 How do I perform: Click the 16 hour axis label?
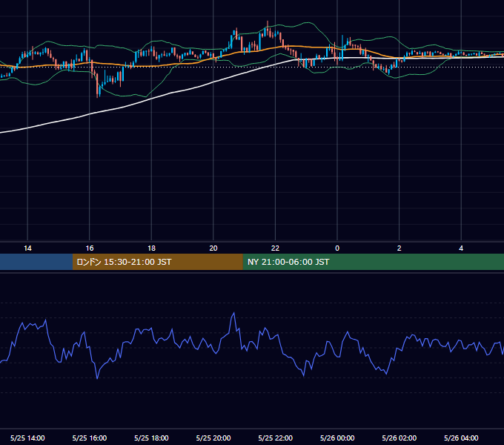point(90,248)
